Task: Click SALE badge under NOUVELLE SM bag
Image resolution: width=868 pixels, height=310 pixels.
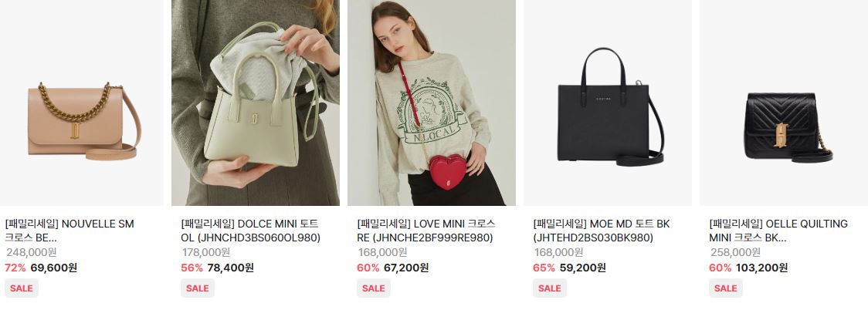Action: tap(22, 288)
